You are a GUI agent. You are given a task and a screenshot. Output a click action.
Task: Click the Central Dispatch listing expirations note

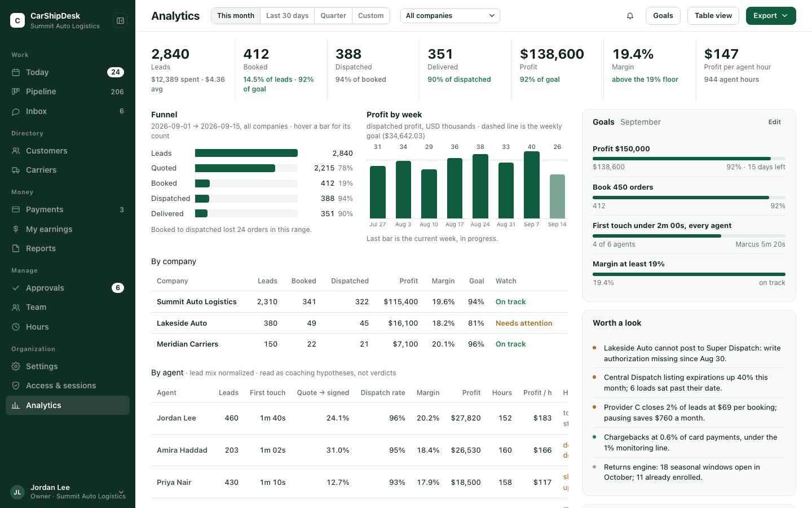(689, 383)
